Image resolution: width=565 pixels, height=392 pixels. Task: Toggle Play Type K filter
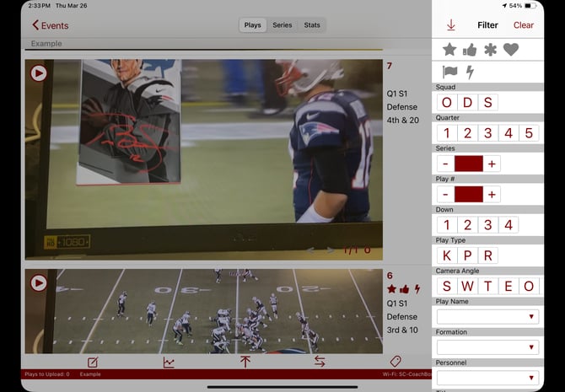tap(447, 255)
